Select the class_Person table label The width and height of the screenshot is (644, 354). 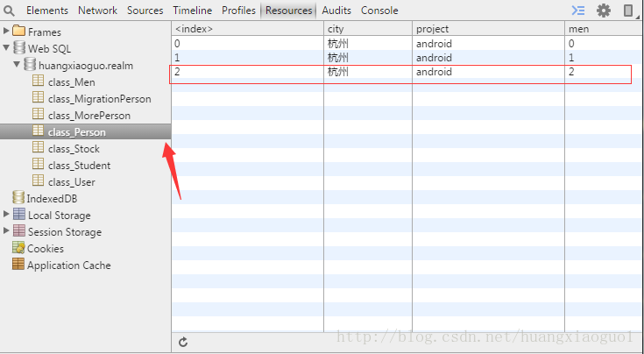tap(77, 132)
